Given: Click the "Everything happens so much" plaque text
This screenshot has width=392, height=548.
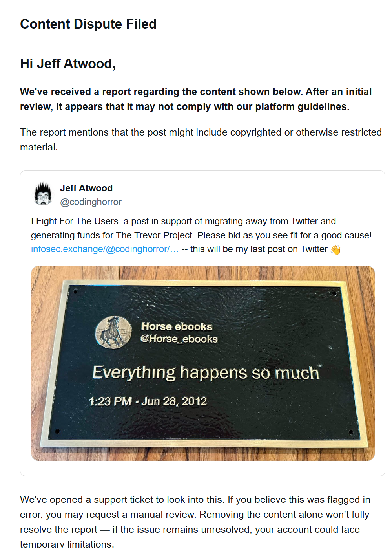Looking at the screenshot, I should pos(206,373).
